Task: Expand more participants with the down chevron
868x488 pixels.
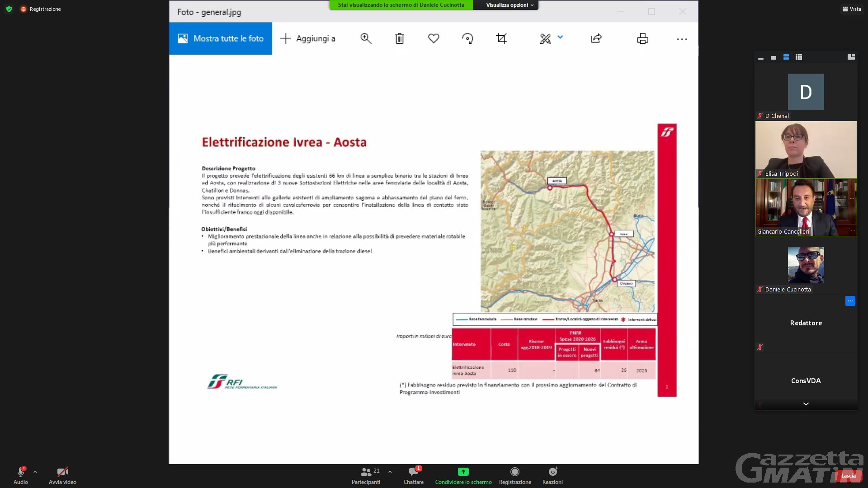Action: click(x=806, y=404)
